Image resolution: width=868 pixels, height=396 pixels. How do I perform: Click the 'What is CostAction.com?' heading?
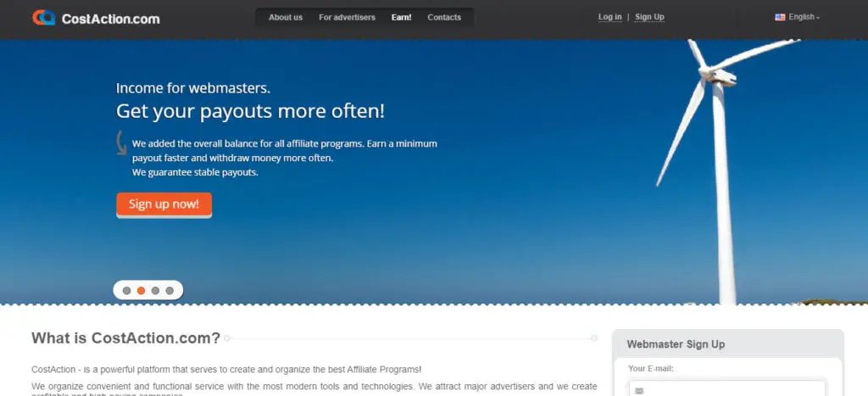[x=125, y=337]
